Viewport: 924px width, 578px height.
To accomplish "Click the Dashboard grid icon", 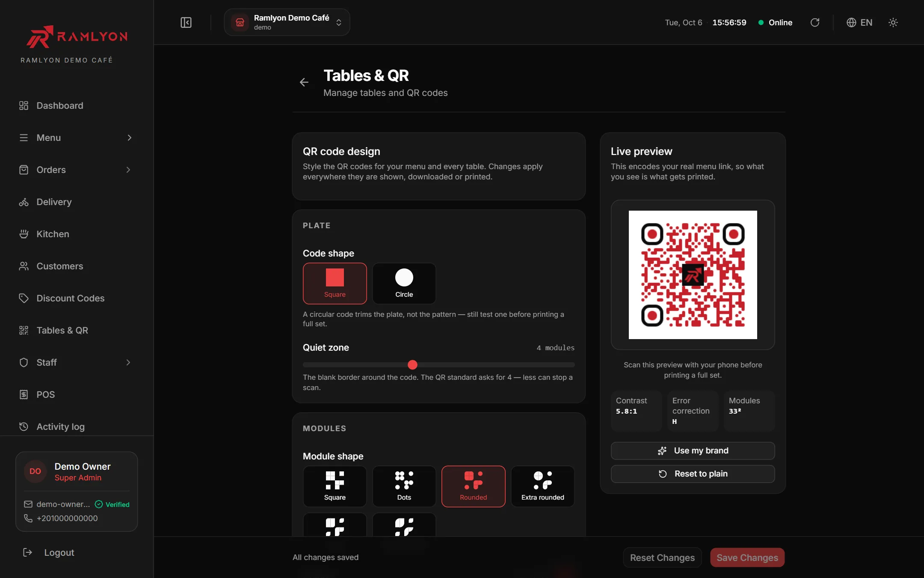I will click(x=24, y=105).
